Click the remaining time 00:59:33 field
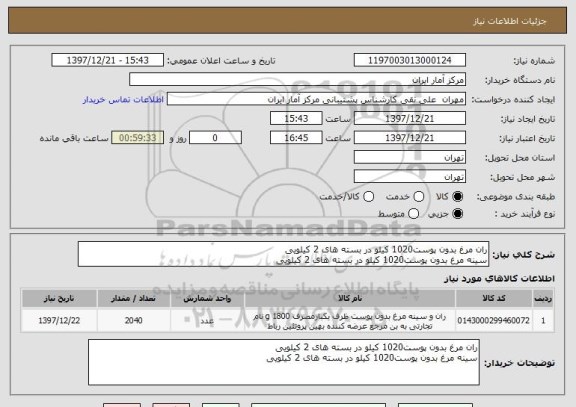Screen dimensions: 576x407 click(138, 138)
